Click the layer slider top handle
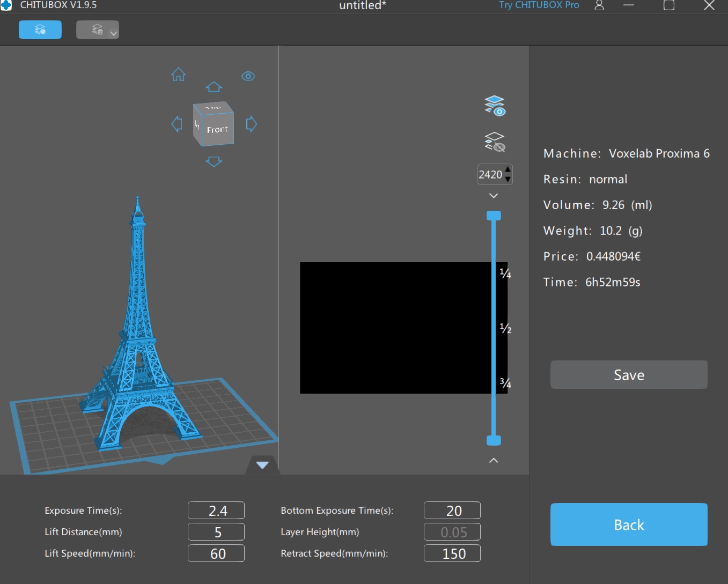Screen dimensions: 728x584 494,216
